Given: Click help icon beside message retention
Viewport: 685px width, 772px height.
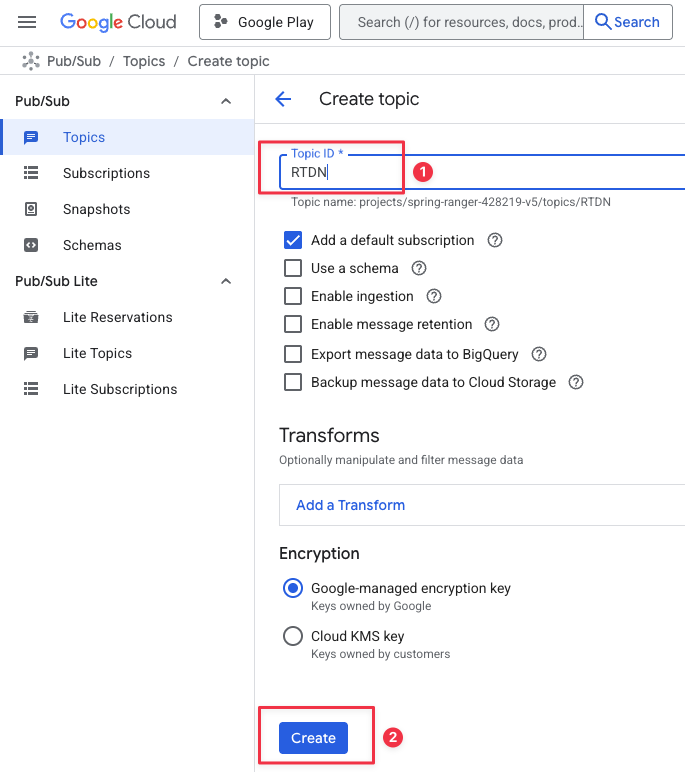Looking at the screenshot, I should 492,324.
